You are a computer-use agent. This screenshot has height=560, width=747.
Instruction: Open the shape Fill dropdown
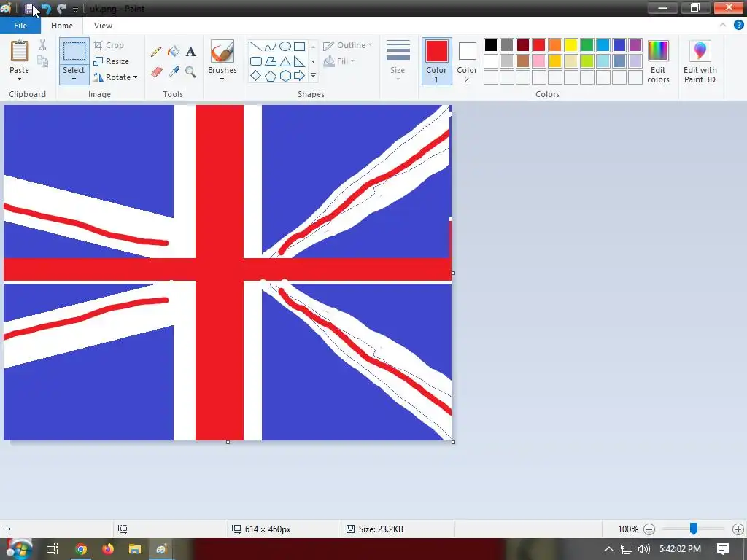(x=339, y=61)
